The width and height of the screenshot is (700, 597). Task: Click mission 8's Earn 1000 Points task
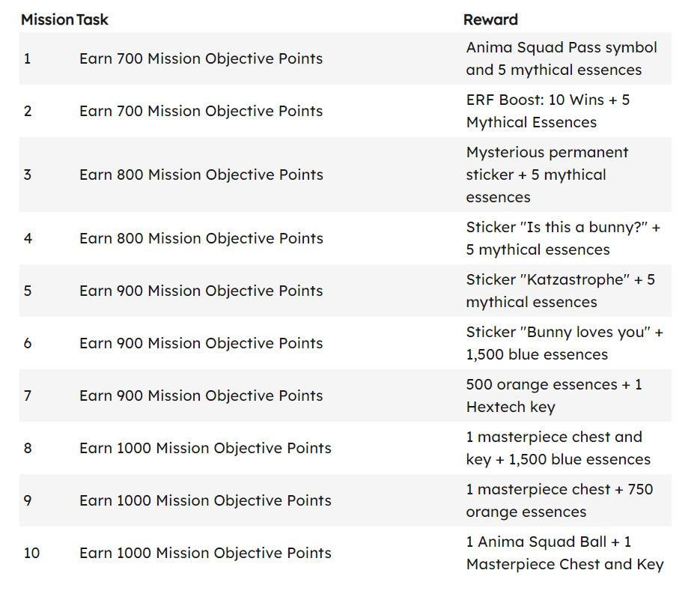(205, 448)
